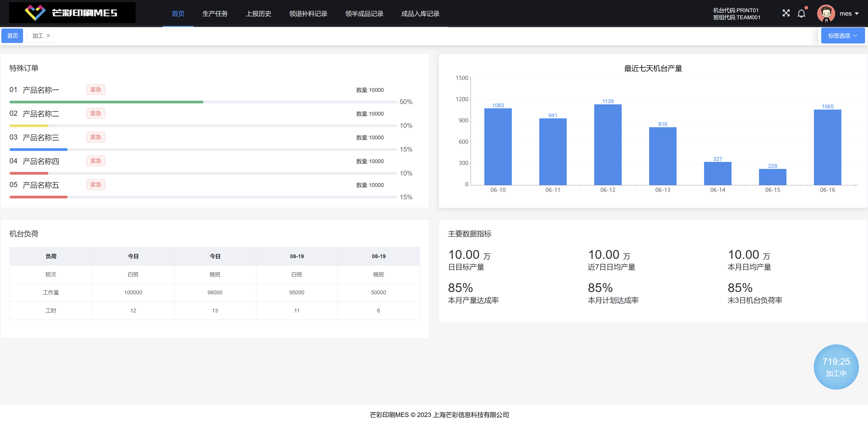Open the 标签选项 dropdown
868x424 pixels.
pyautogui.click(x=842, y=36)
